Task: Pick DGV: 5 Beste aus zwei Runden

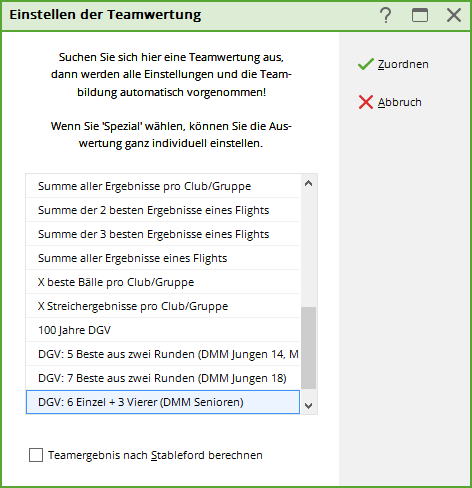Action: pos(163,354)
